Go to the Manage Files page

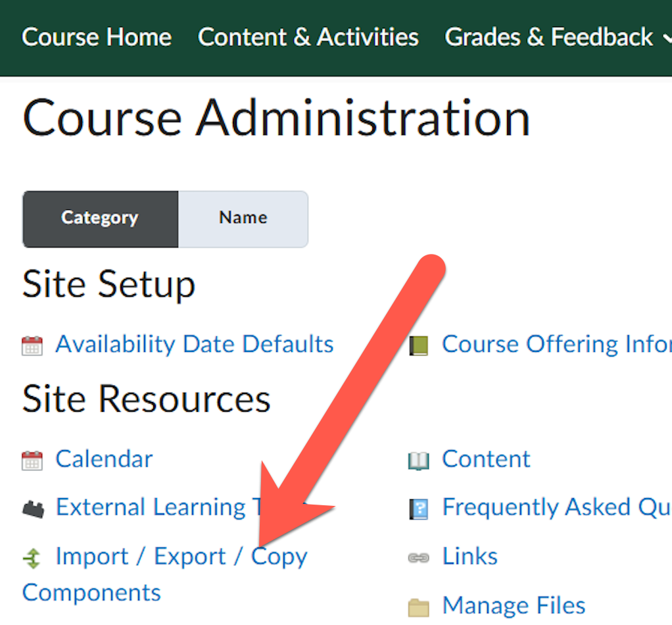513,605
